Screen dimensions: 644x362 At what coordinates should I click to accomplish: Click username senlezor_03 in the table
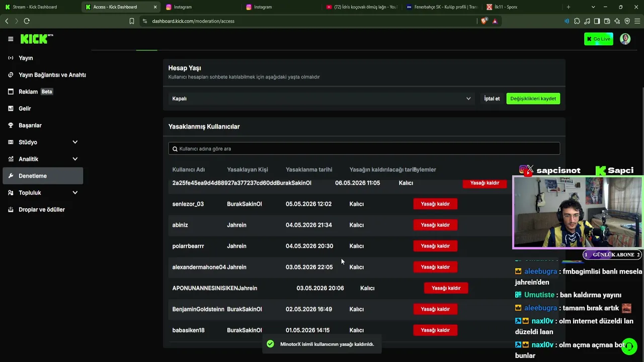click(x=188, y=204)
